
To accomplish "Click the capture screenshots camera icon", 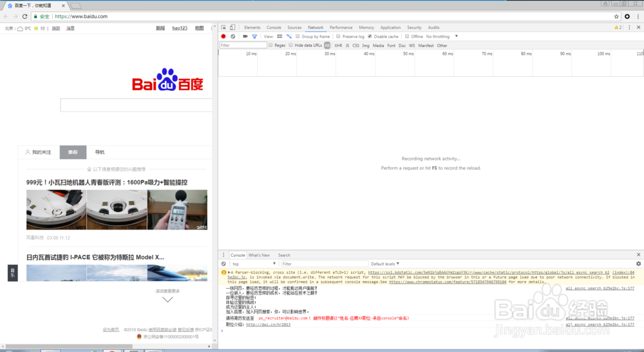I will (x=245, y=37).
